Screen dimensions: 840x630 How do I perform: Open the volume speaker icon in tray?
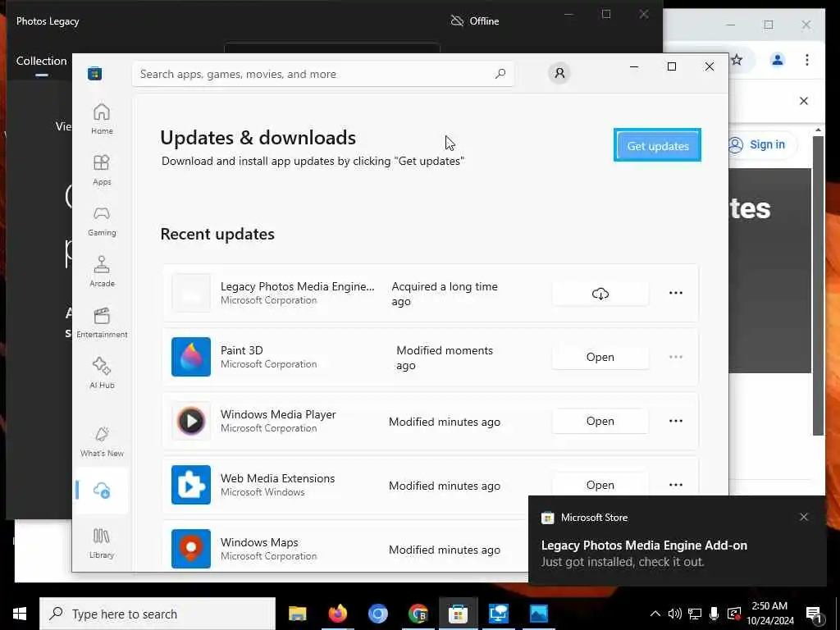[674, 614]
